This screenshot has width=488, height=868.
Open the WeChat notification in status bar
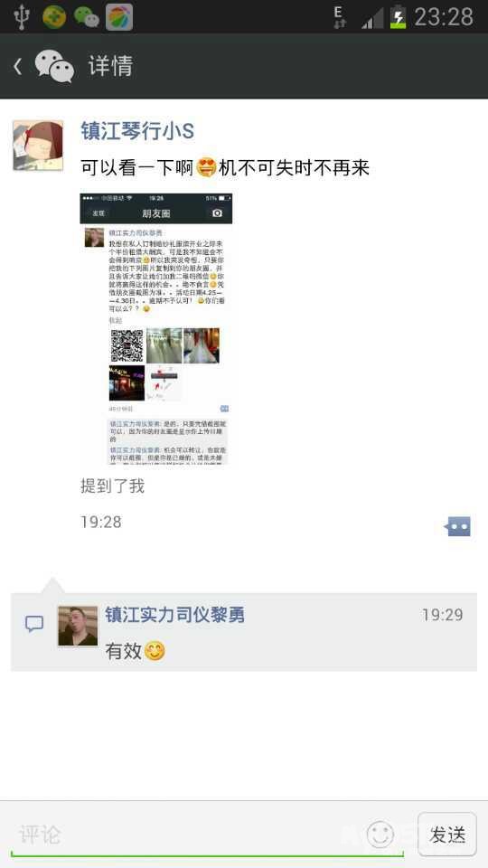(87, 16)
